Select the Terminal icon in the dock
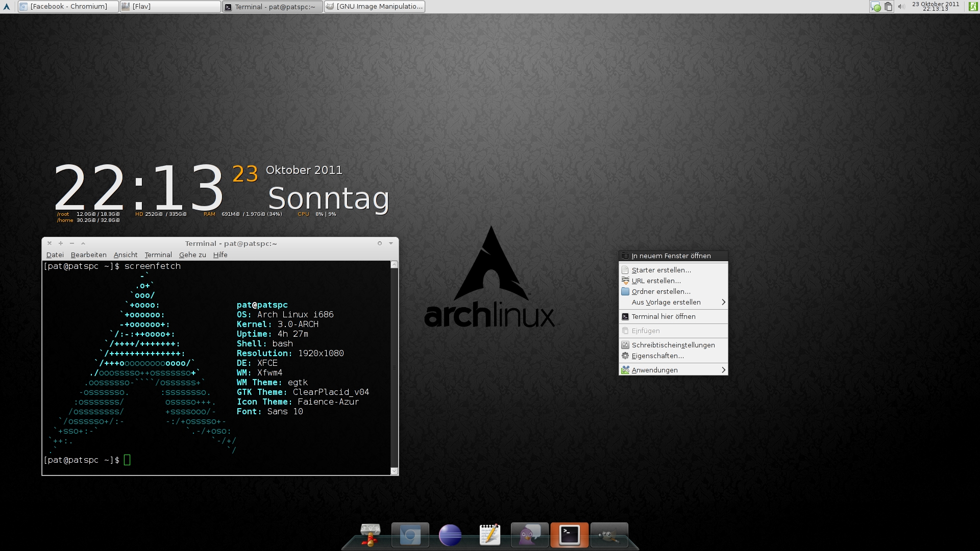980x551 pixels. point(569,535)
